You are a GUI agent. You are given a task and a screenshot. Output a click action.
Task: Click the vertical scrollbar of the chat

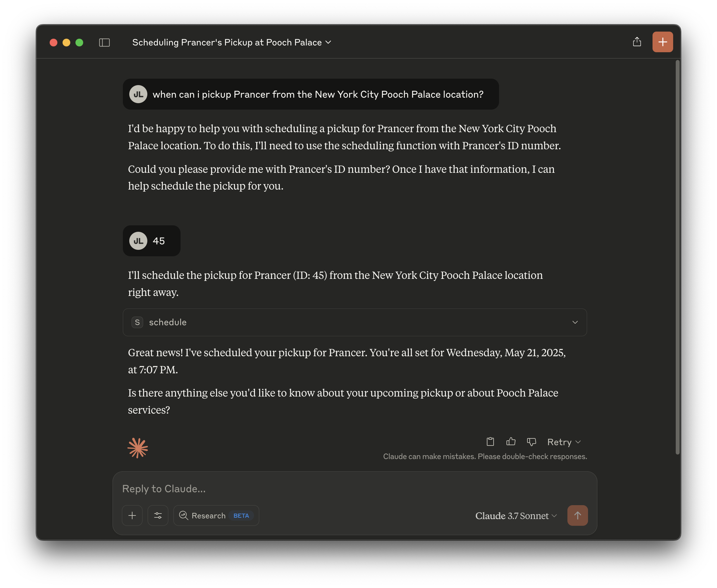point(677,258)
